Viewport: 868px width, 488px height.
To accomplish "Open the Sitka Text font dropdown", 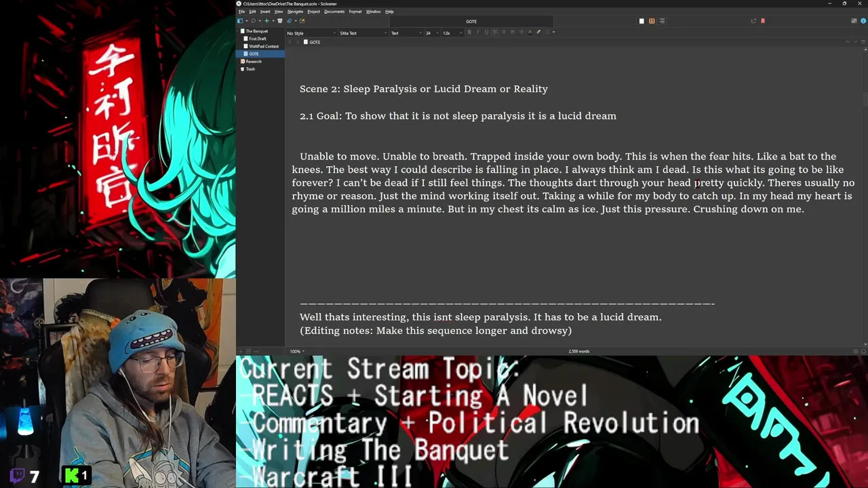I will point(363,33).
